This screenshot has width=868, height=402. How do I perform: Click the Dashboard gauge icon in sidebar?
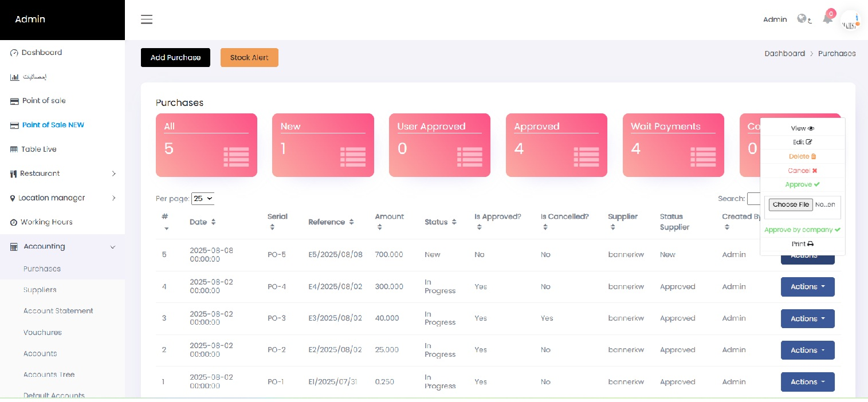coord(14,53)
